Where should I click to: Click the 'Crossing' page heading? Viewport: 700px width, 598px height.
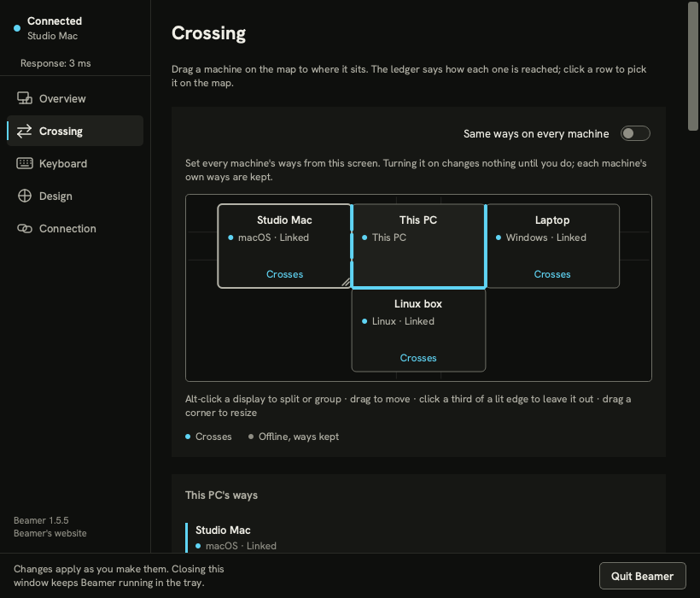click(208, 33)
